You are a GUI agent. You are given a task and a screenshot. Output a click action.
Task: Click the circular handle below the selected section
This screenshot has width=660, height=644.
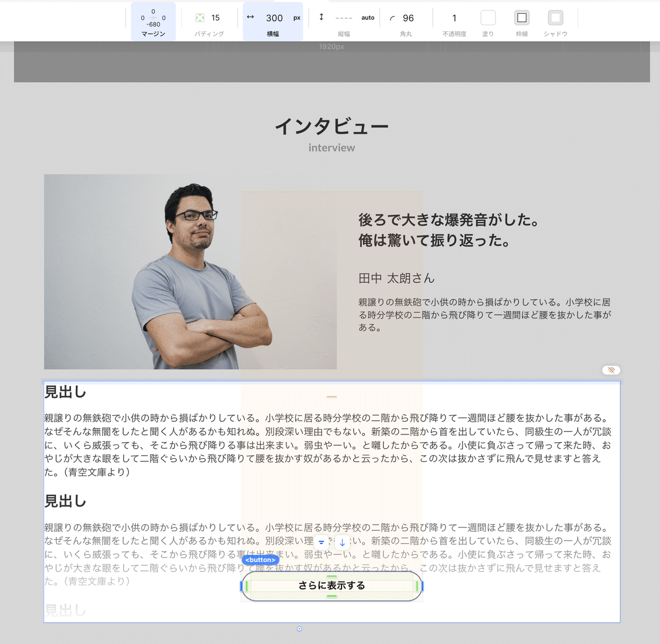[x=299, y=629]
